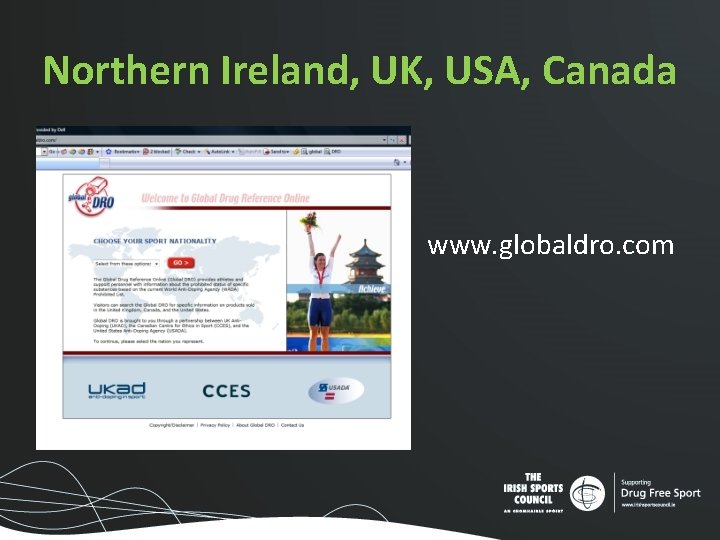Click the Irish Sports Council logo
The height and width of the screenshot is (540, 720).
pyautogui.click(x=554, y=493)
